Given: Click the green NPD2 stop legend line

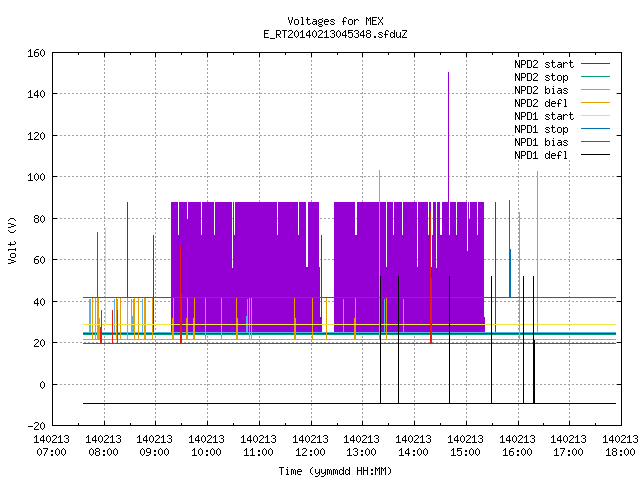Looking at the screenshot, I should (x=596, y=76).
